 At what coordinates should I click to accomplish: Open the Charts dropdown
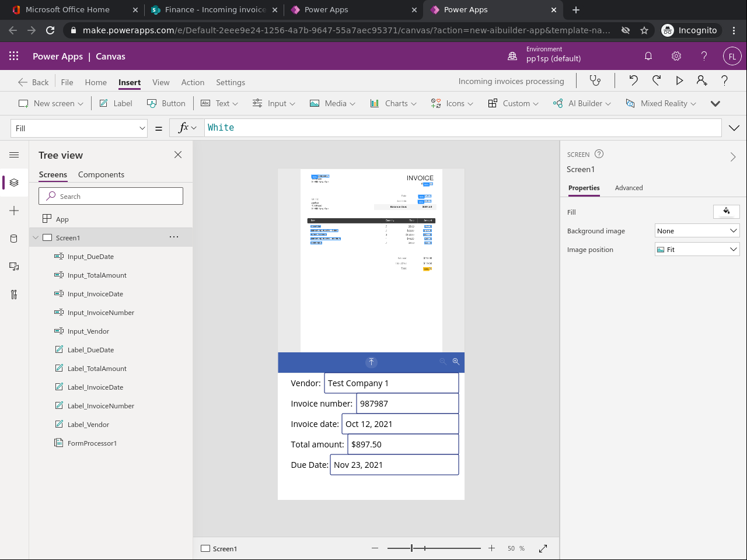click(x=393, y=103)
